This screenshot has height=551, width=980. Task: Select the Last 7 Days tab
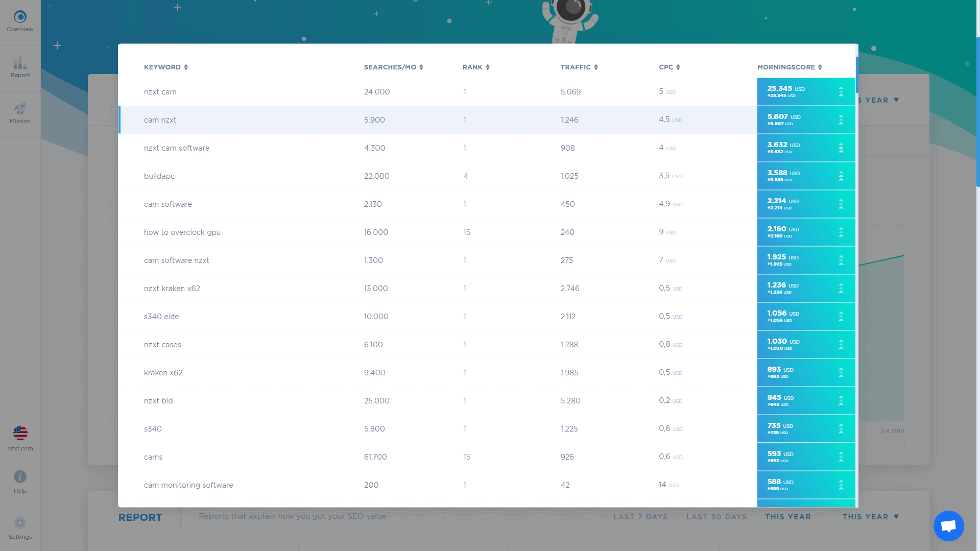[640, 517]
